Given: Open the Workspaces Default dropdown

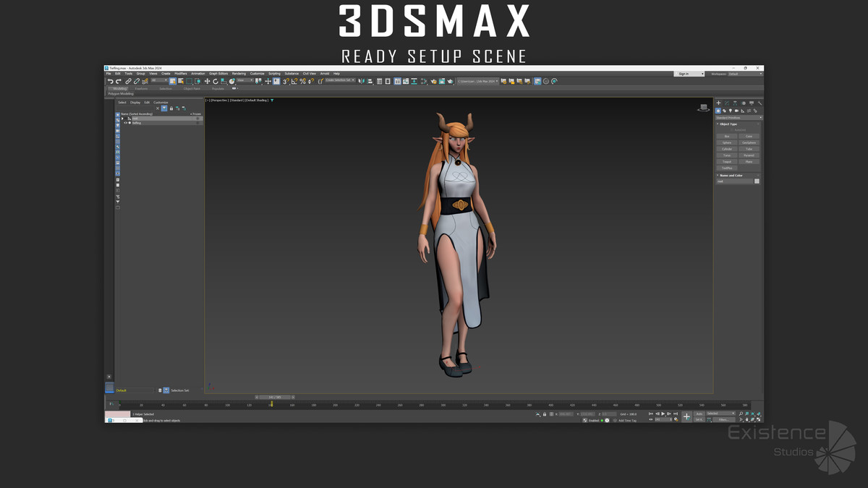Looking at the screenshot, I should 745,74.
